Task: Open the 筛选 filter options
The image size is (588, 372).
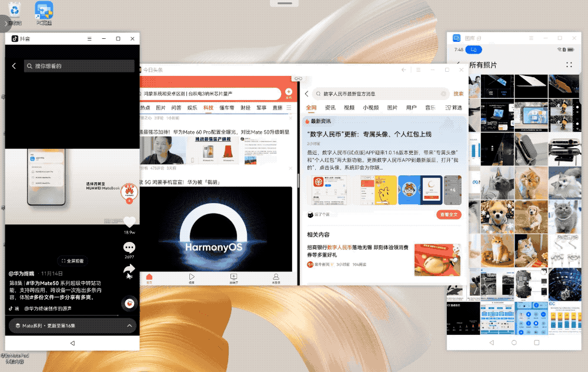Action: tap(456, 108)
